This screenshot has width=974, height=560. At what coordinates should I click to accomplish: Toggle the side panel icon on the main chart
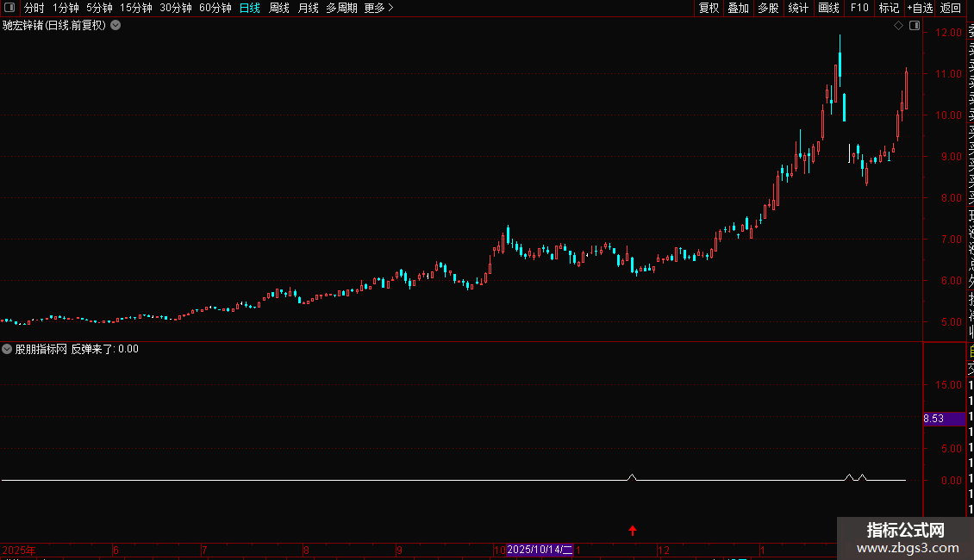coord(915,26)
